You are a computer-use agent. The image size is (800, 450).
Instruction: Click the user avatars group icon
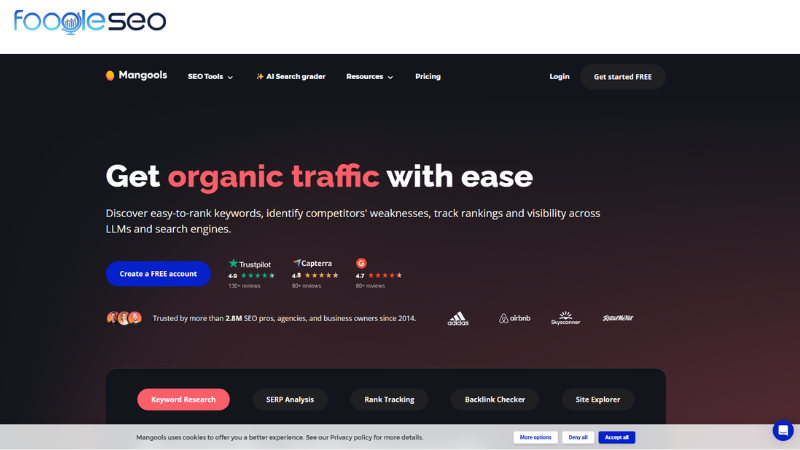coord(124,318)
